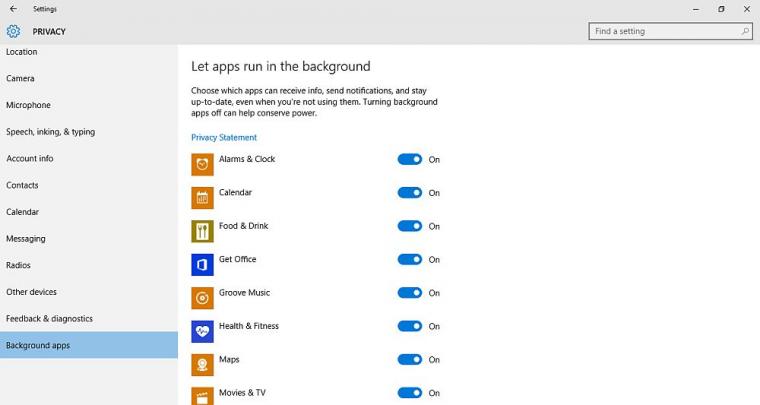Viewport: 760px width, 405px height.
Task: Go to Account info settings
Action: [x=89, y=158]
